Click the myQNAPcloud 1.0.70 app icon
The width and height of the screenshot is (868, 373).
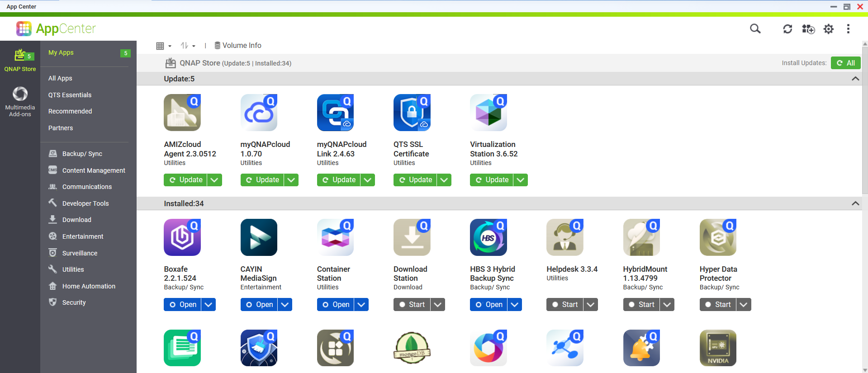click(x=259, y=113)
